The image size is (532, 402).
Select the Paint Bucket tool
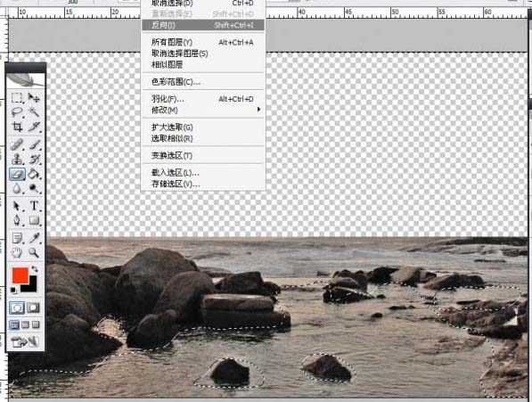point(34,175)
